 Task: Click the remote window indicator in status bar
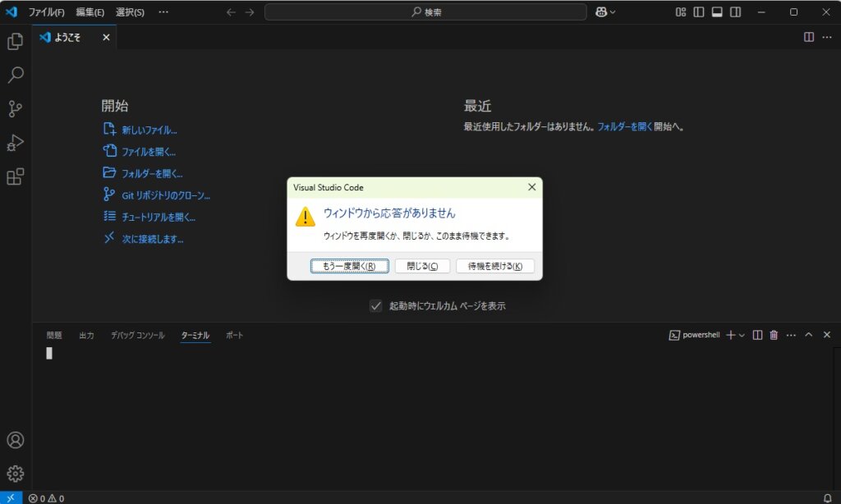click(11, 498)
